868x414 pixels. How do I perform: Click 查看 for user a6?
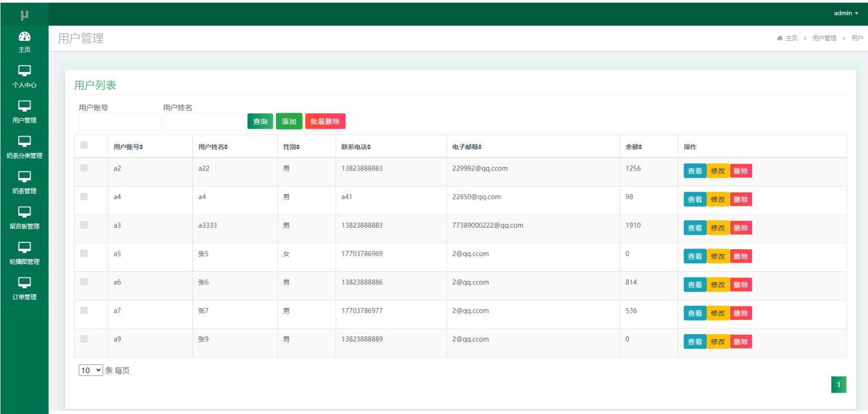click(x=695, y=285)
